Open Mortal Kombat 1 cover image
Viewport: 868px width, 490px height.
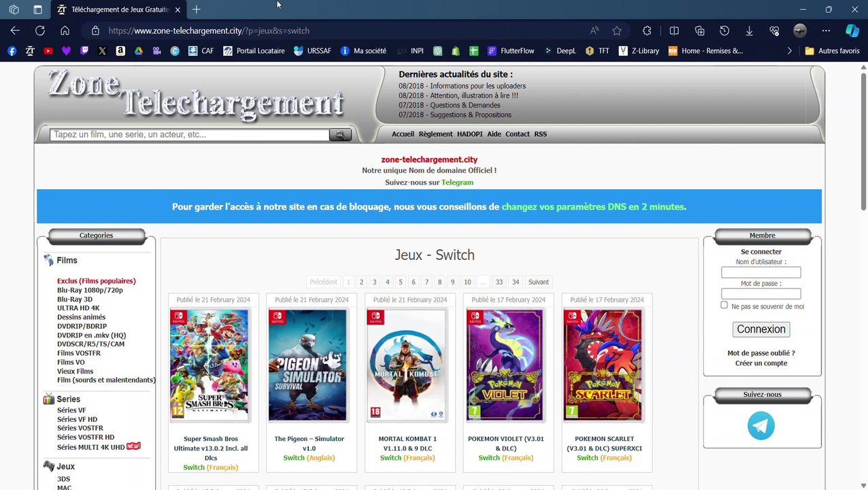406,365
